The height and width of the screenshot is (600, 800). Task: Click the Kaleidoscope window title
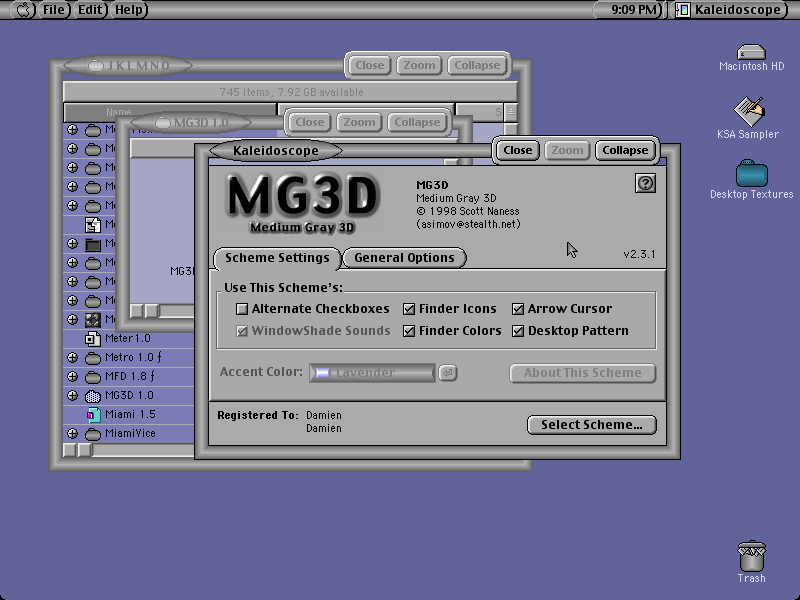276,151
